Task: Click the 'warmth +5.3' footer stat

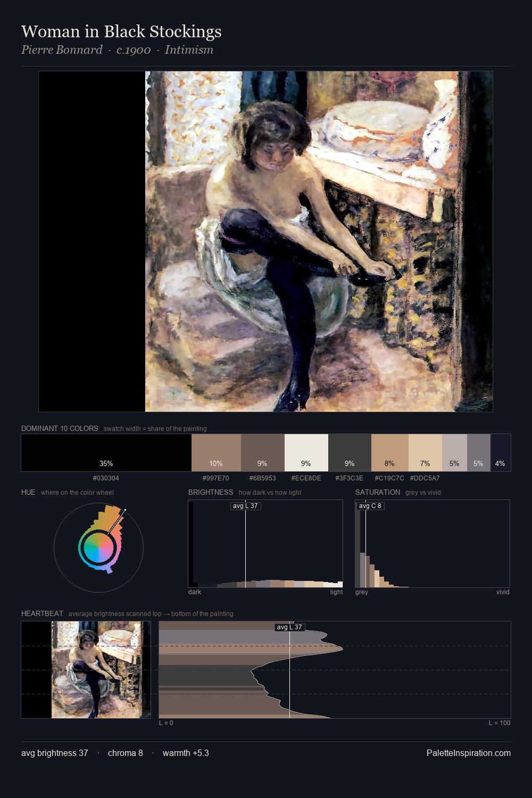Action: pyautogui.click(x=186, y=753)
